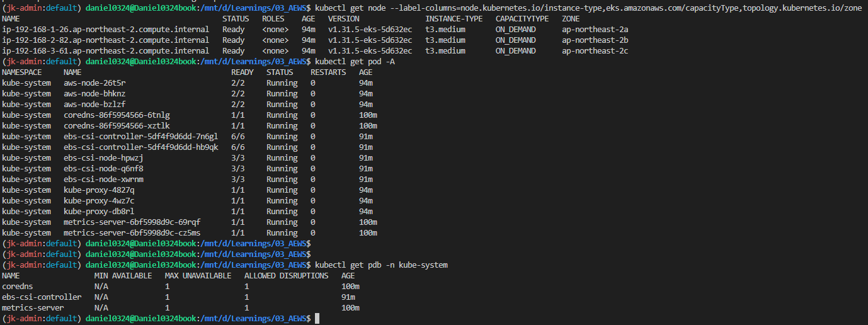The width and height of the screenshot is (868, 325).
Task: Click the coredns row in pdb table
Action: (181, 287)
